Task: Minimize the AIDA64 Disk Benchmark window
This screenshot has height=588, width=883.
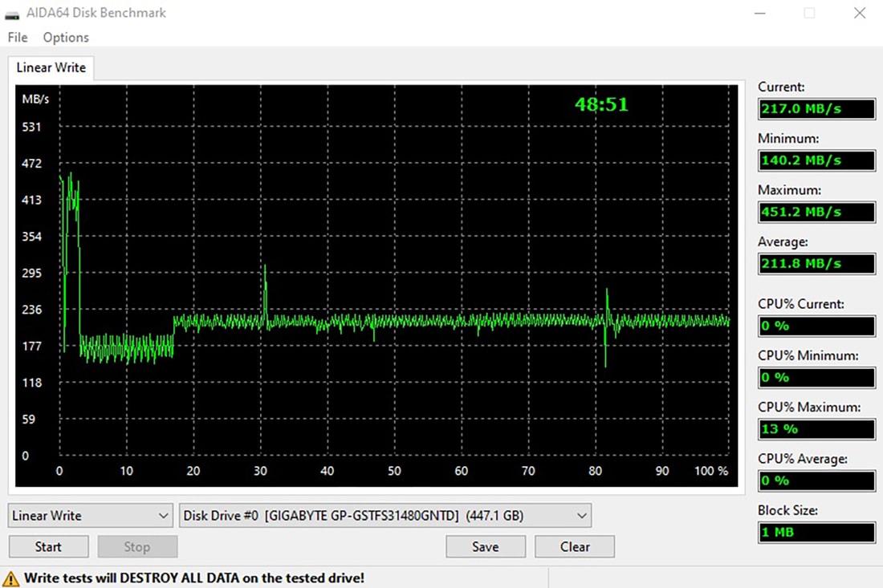Action: 759,13
